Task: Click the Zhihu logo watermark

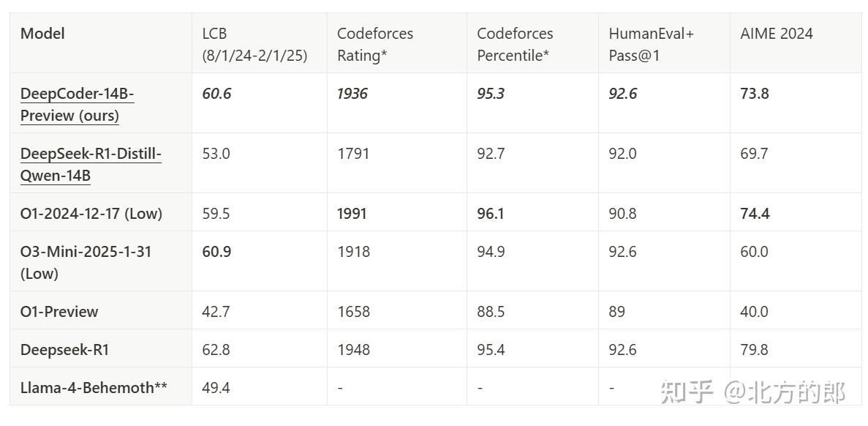Action: (x=686, y=392)
